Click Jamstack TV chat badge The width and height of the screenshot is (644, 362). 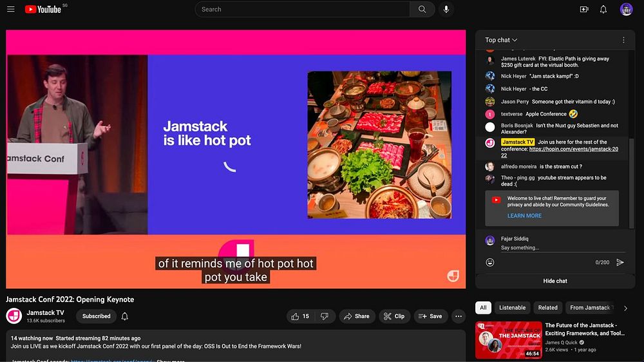pyautogui.click(x=518, y=142)
